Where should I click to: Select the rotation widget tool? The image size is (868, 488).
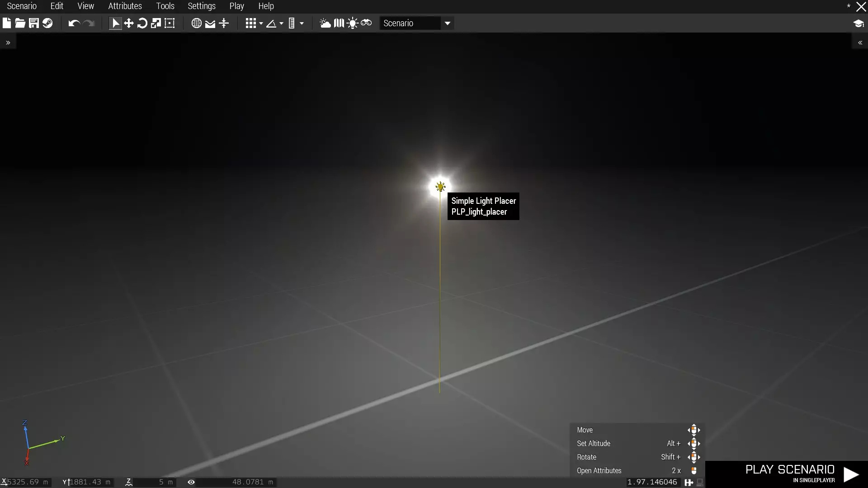[x=142, y=23]
